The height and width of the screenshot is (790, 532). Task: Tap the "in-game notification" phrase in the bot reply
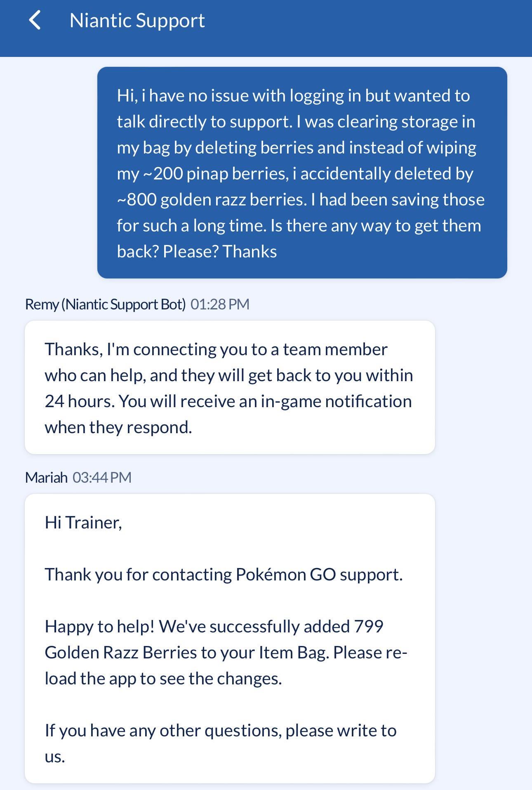(x=336, y=401)
